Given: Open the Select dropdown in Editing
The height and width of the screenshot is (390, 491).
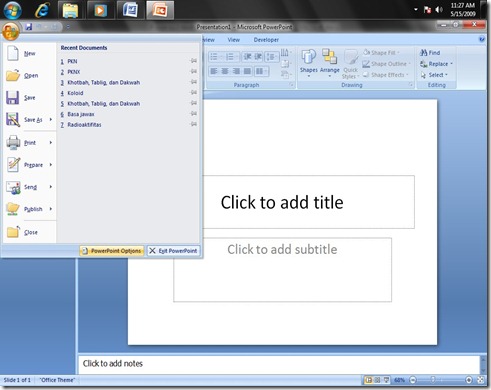Looking at the screenshot, I should pos(434,75).
